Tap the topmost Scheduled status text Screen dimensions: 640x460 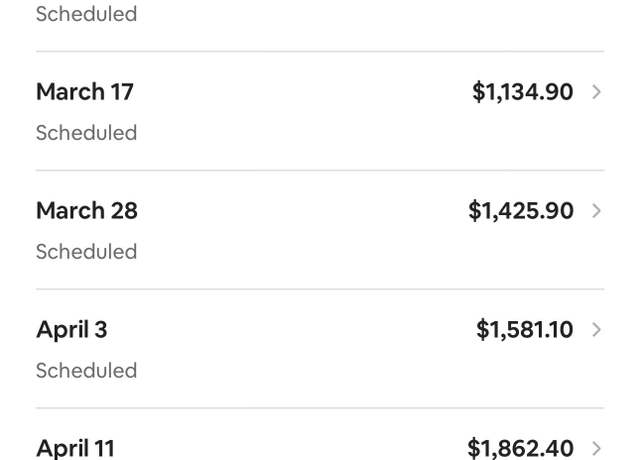point(86,14)
